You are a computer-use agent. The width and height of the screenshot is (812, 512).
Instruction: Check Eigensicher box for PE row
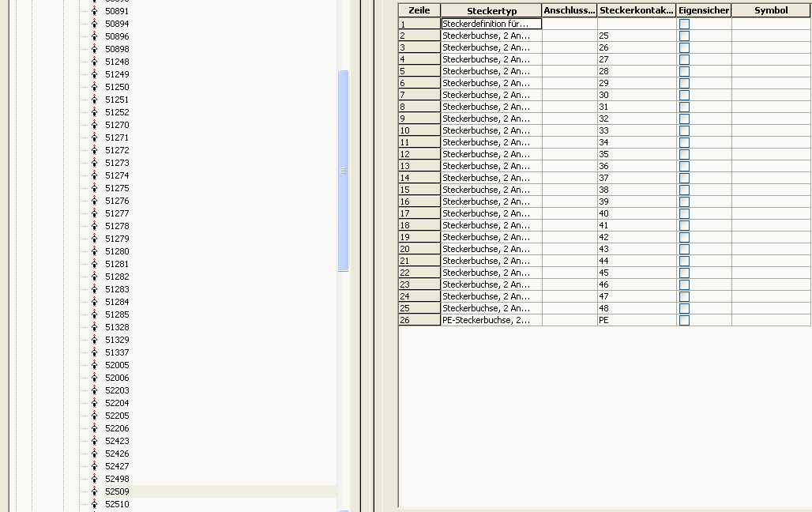click(684, 320)
